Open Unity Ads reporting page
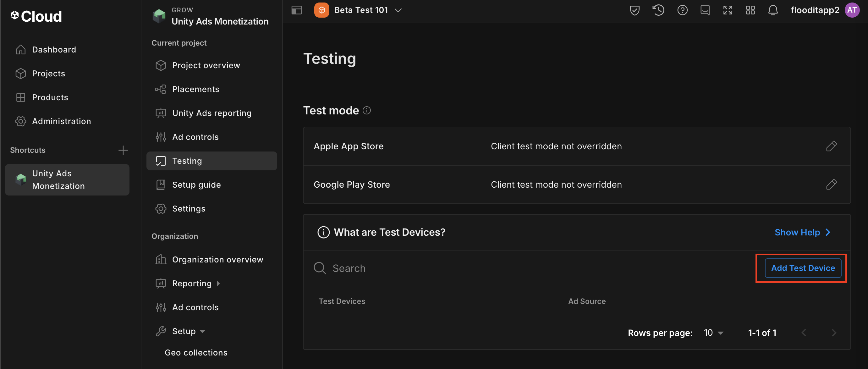Image resolution: width=868 pixels, height=369 pixels. tap(211, 113)
